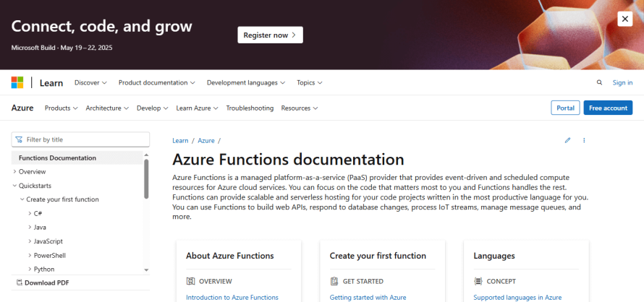Viewport: 644px width, 302px height.
Task: Click the Microsoft logo
Action: pos(17,82)
